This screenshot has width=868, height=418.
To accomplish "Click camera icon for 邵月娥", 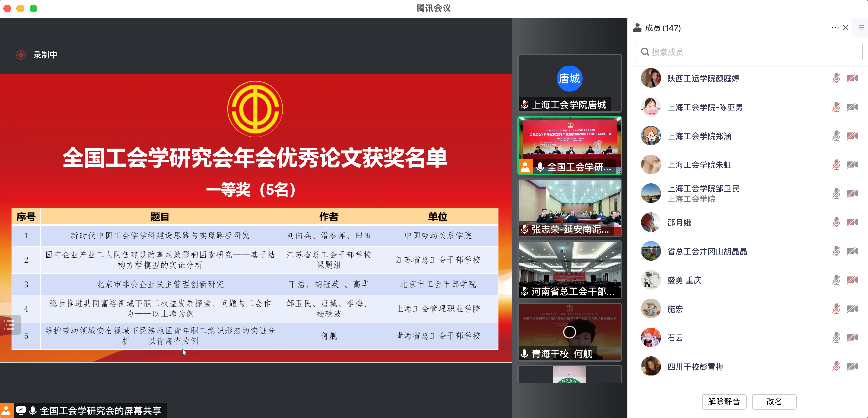I will coord(852,222).
